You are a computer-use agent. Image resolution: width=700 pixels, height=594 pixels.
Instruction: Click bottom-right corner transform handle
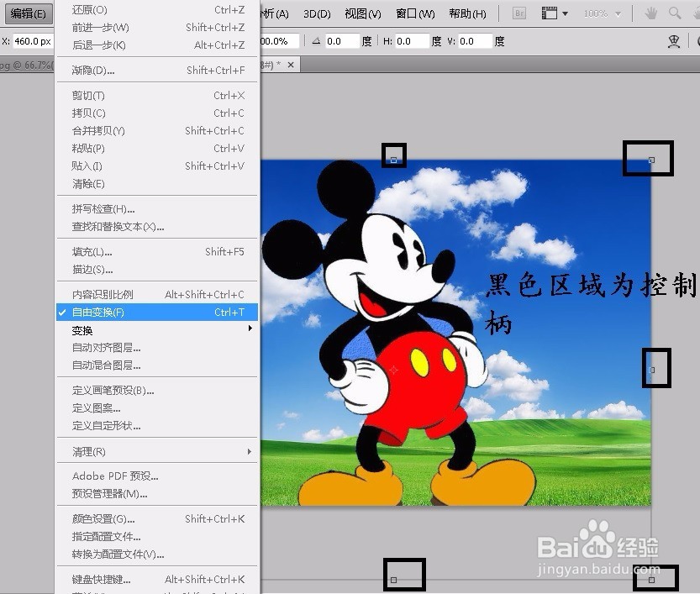pos(652,581)
